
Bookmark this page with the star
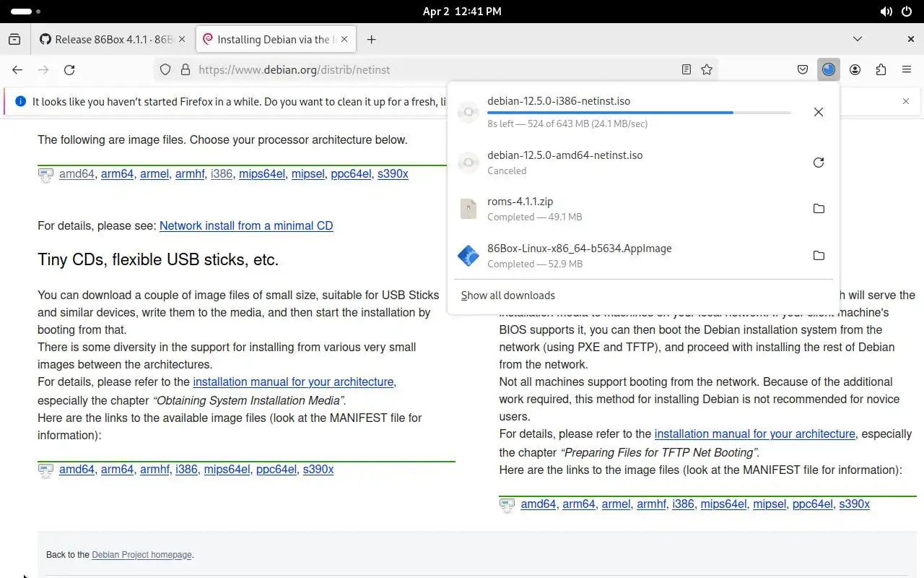pos(707,70)
